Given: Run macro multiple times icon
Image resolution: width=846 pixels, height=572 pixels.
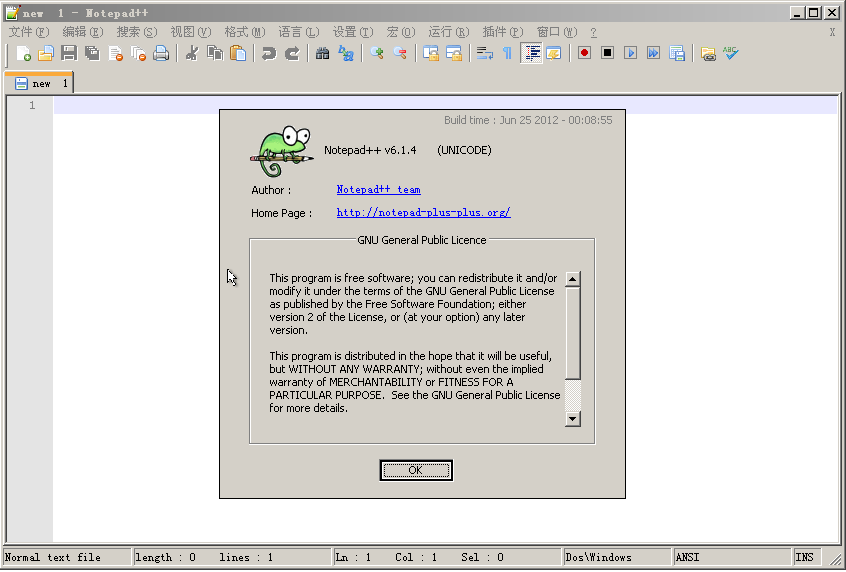Looking at the screenshot, I should 653,53.
